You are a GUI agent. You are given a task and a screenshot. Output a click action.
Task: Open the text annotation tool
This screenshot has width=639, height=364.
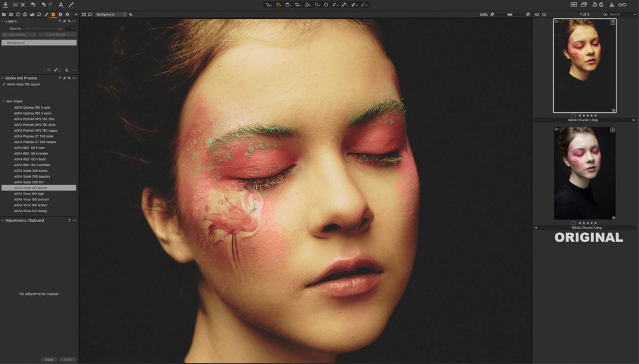[60, 5]
